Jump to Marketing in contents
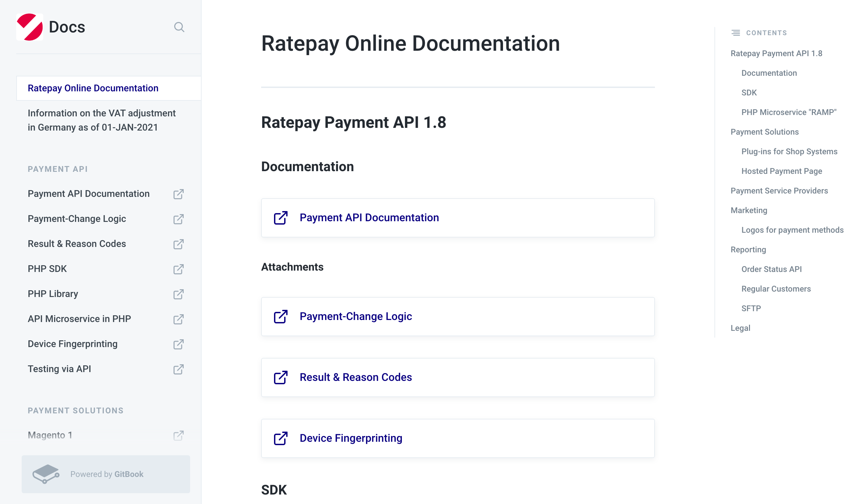 [749, 211]
